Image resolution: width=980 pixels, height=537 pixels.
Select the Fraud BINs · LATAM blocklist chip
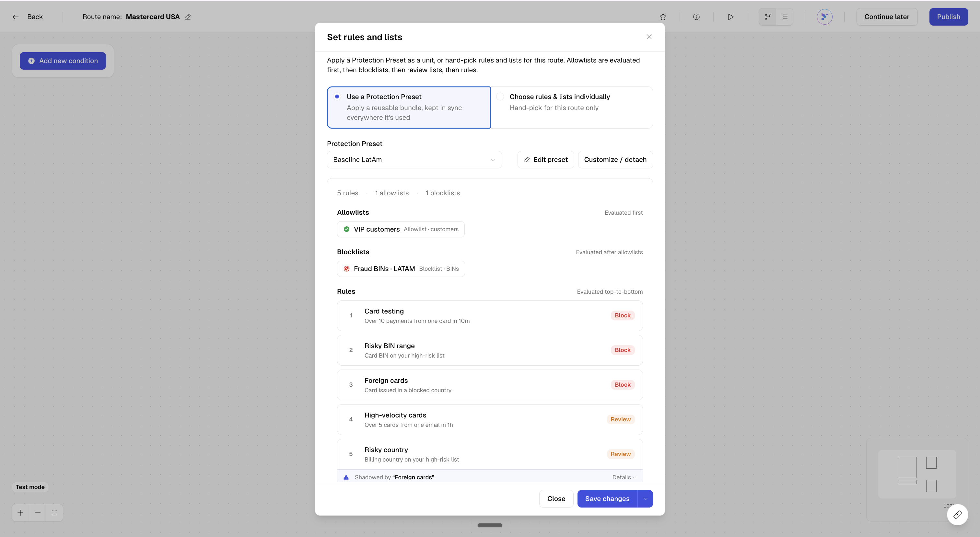[401, 269]
